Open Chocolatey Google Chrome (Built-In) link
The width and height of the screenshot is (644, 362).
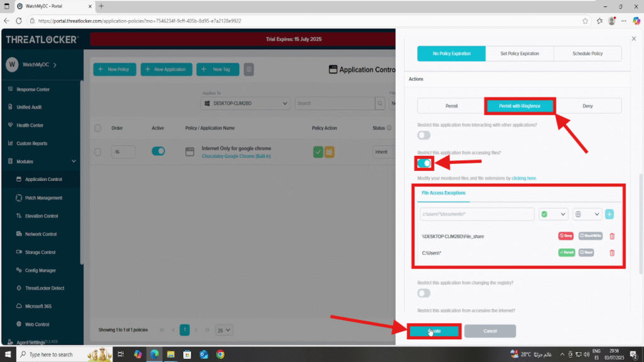point(236,156)
